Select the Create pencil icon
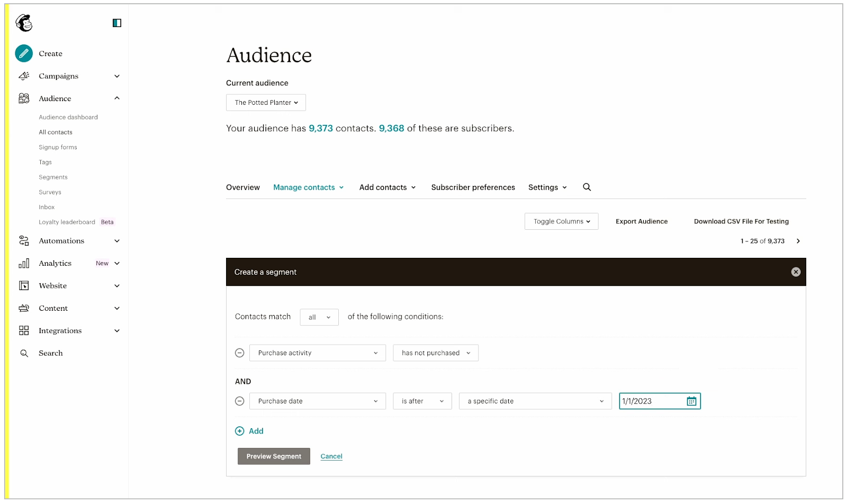 [23, 53]
